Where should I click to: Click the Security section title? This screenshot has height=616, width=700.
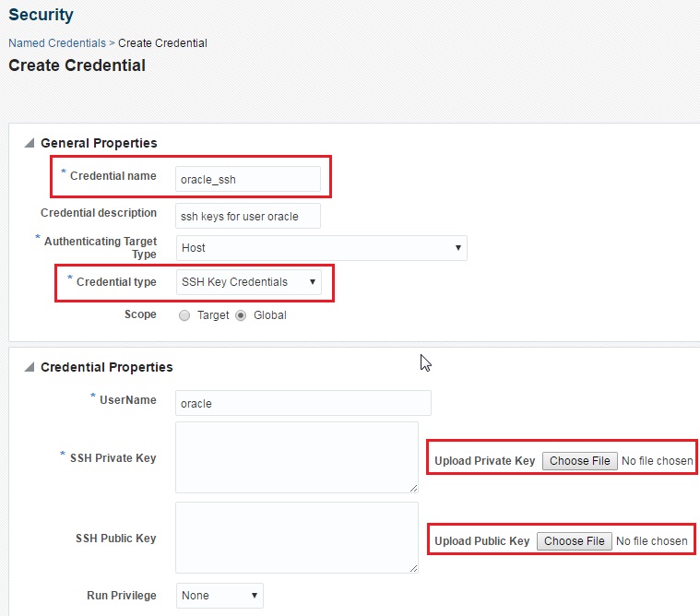click(x=41, y=15)
